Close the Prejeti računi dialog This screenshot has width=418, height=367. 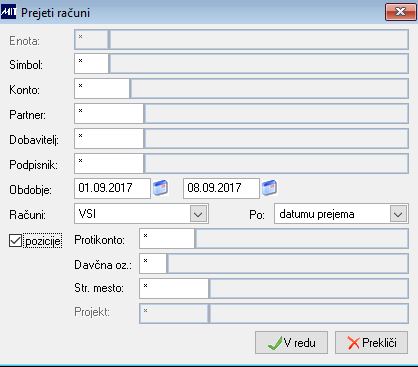point(400,12)
